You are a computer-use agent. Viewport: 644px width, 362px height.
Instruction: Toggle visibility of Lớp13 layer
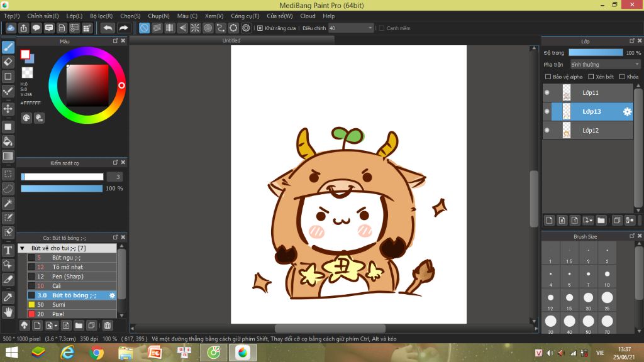[547, 112]
